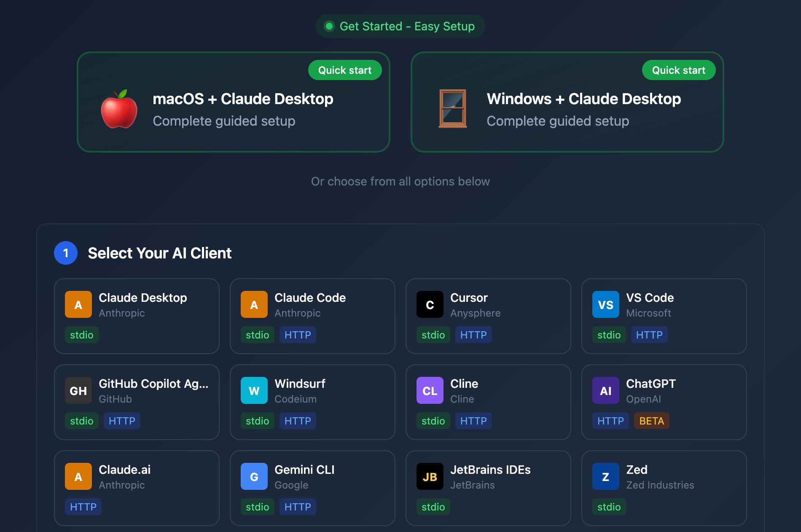Select the GitHub Copilot GH icon
Screen dimensions: 801x532
[78, 390]
